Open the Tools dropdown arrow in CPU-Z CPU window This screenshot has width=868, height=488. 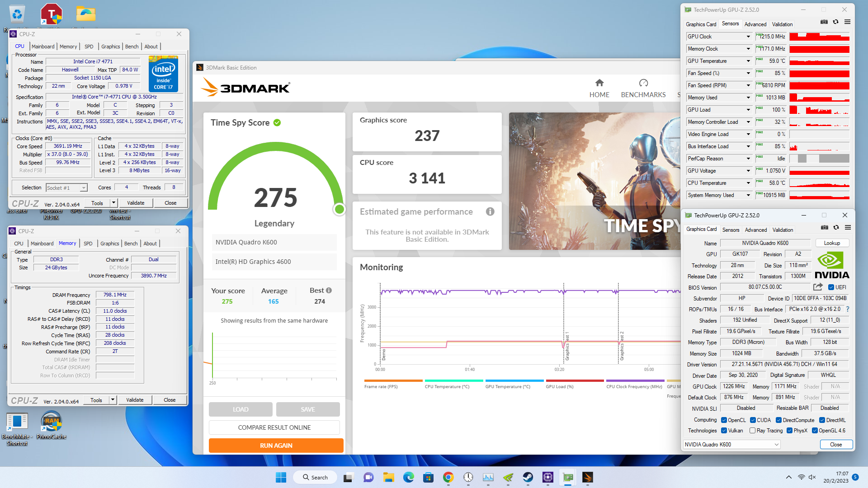(x=113, y=203)
